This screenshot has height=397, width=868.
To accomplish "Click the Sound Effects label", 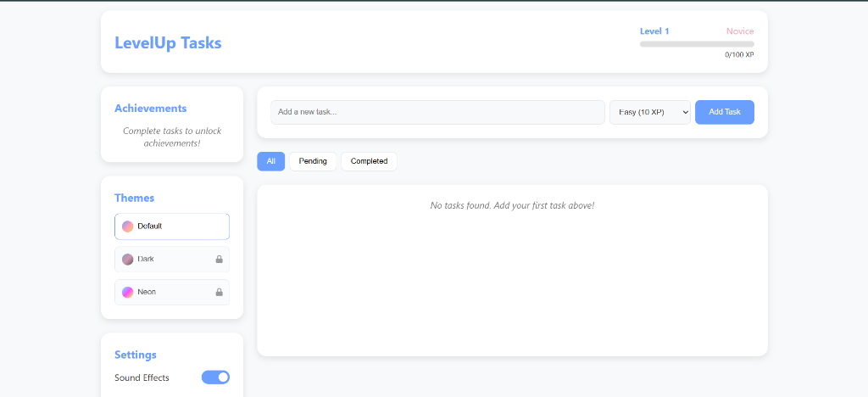I will coord(142,377).
